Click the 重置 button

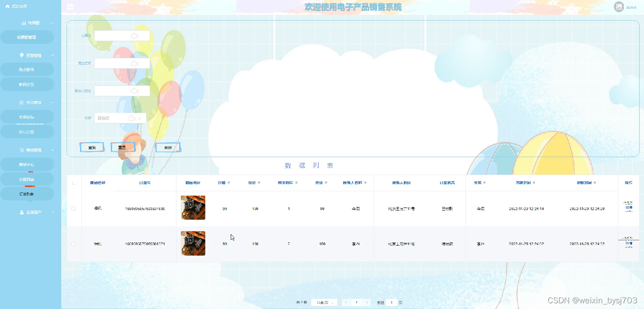tap(123, 147)
